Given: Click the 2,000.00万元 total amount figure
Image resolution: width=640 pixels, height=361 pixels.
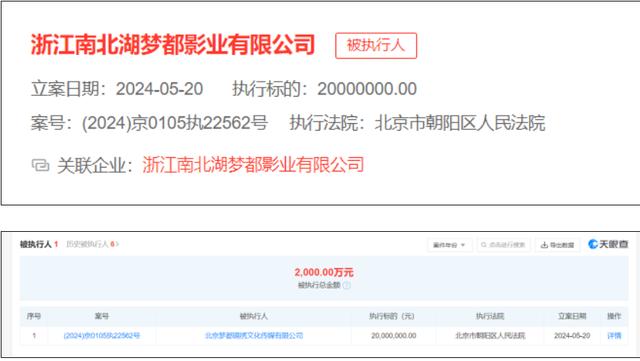Looking at the screenshot, I should 324,272.
